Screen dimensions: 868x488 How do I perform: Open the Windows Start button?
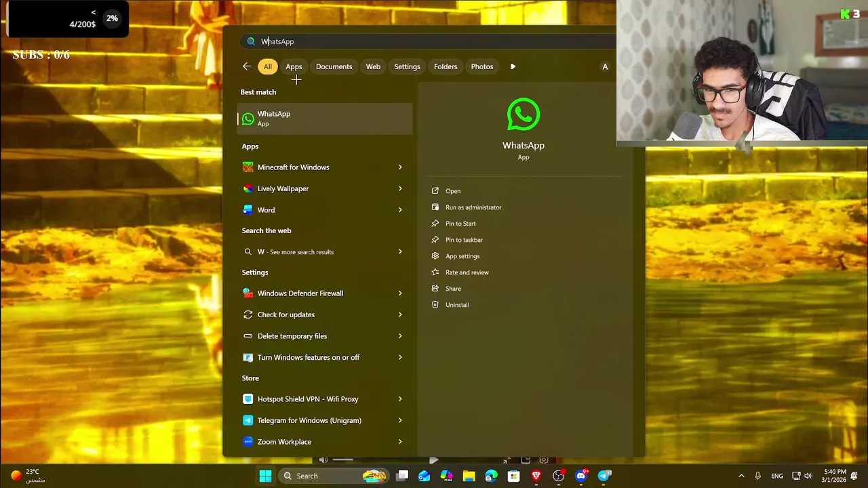click(x=265, y=476)
